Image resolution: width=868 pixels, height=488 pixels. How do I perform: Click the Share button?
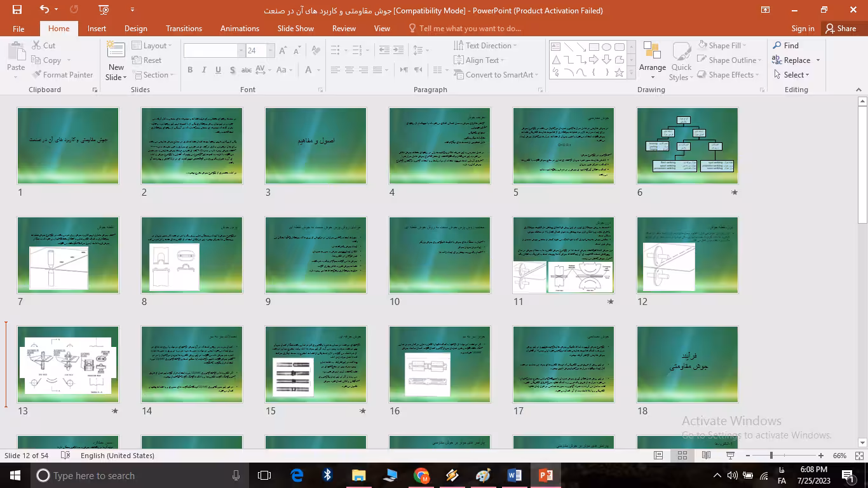(840, 29)
